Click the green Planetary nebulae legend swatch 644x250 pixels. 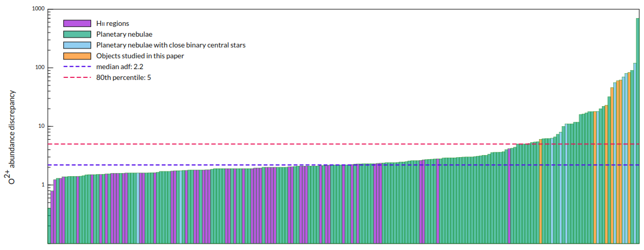[77, 34]
